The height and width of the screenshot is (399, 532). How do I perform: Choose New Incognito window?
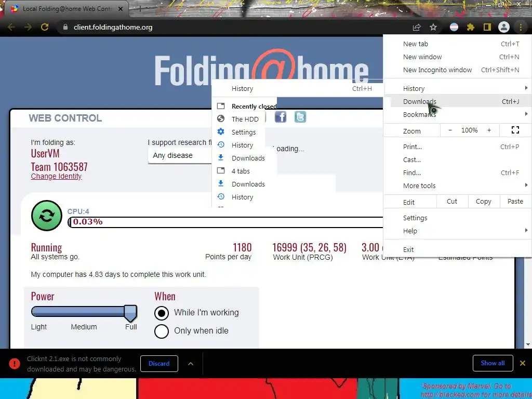click(458, 70)
